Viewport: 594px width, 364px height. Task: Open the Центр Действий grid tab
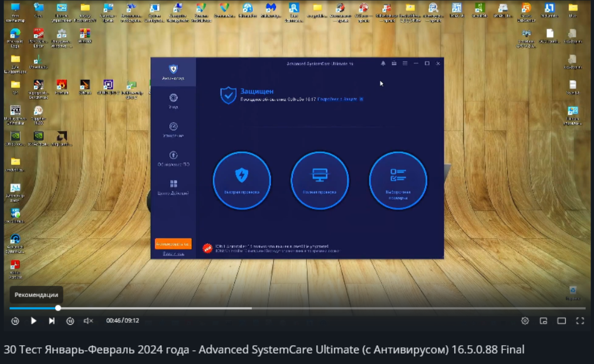coord(173,187)
